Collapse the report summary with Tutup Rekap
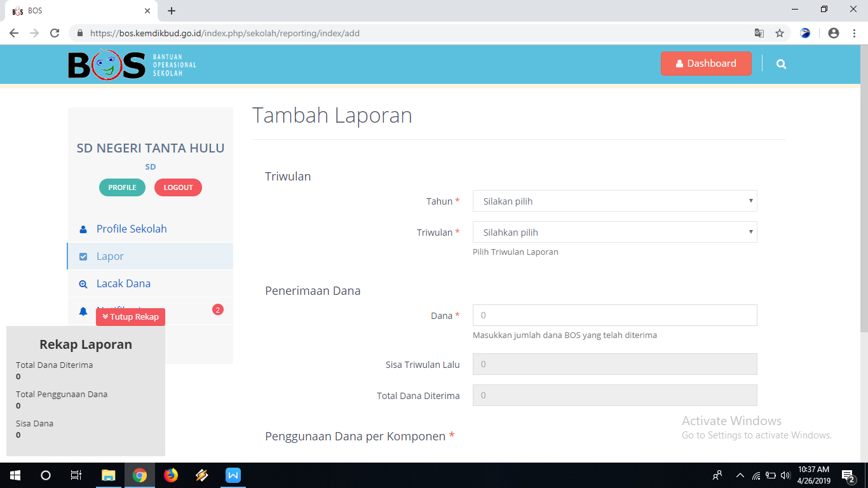This screenshot has height=488, width=868. coord(130,316)
